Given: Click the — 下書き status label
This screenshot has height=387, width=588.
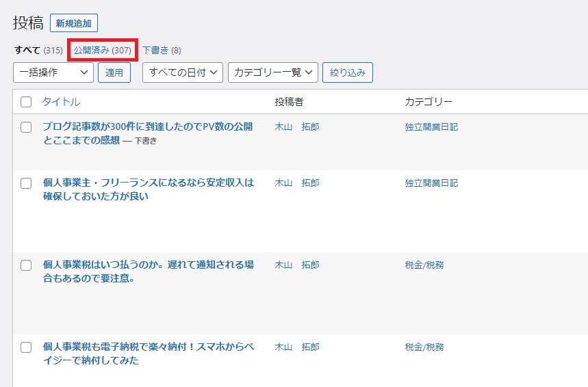Looking at the screenshot, I should (x=140, y=140).
